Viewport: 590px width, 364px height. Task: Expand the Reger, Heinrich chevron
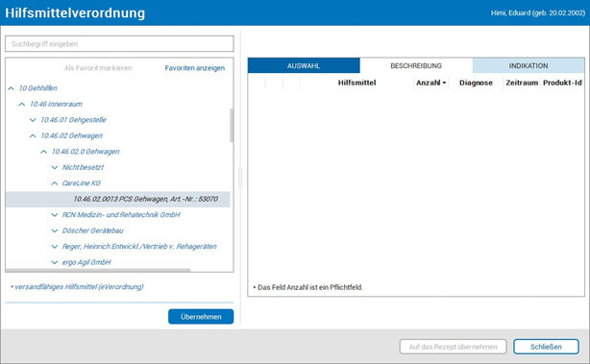pyautogui.click(x=55, y=246)
